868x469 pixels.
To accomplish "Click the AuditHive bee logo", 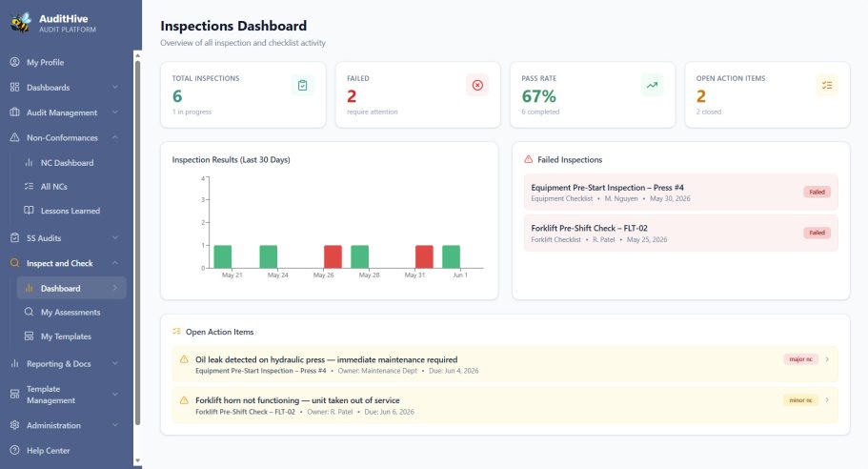I will click(21, 23).
